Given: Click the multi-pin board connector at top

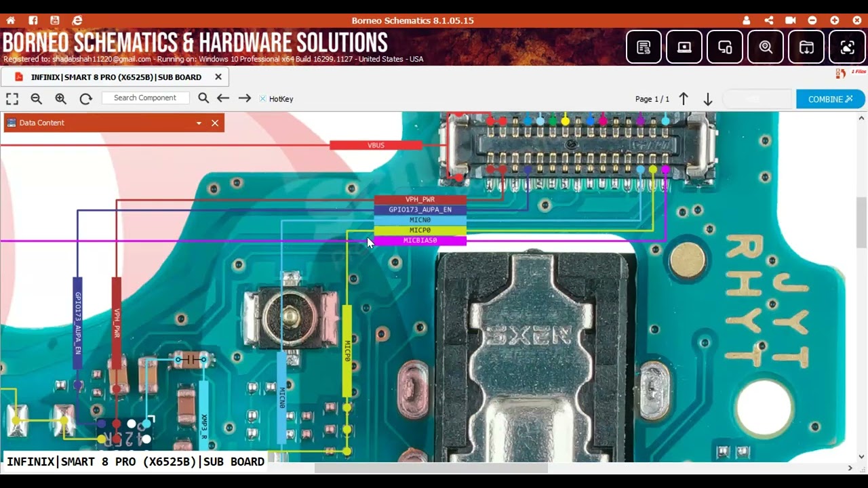Looking at the screenshot, I should tap(578, 145).
